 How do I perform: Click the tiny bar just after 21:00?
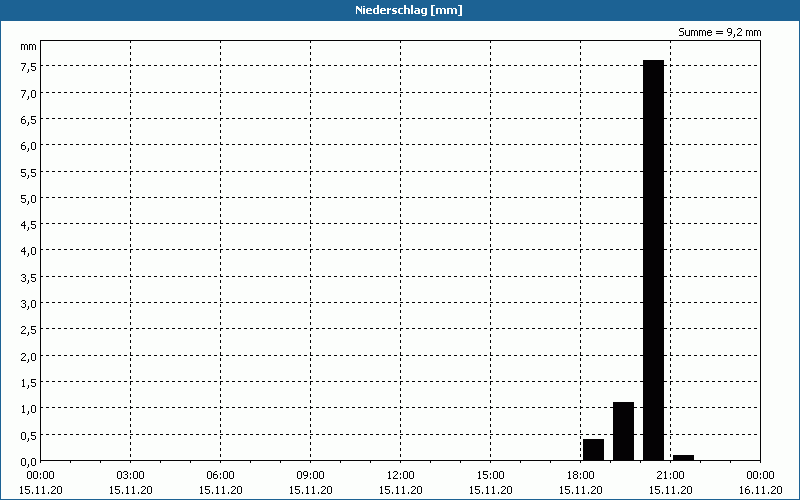coord(683,458)
